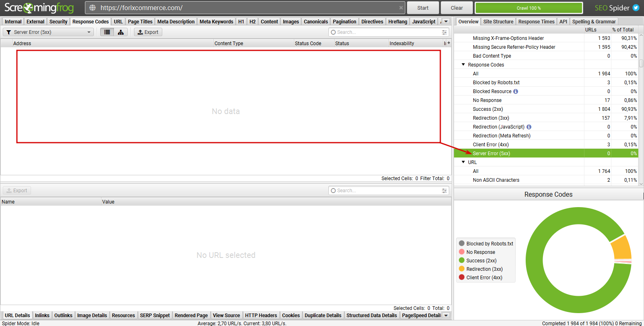Select the Client Error (4xx) row

546,145
